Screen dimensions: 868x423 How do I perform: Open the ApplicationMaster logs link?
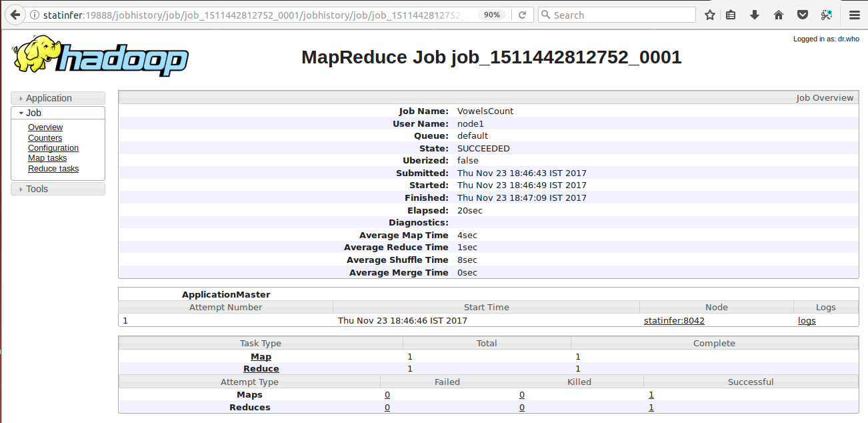[807, 320]
